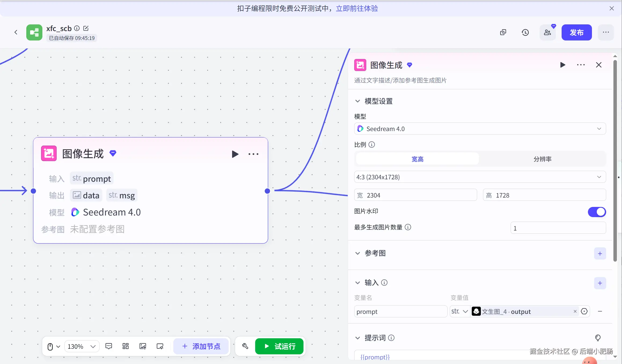
Task: Open the comment icon in bottom toolbar
Action: coord(109,346)
